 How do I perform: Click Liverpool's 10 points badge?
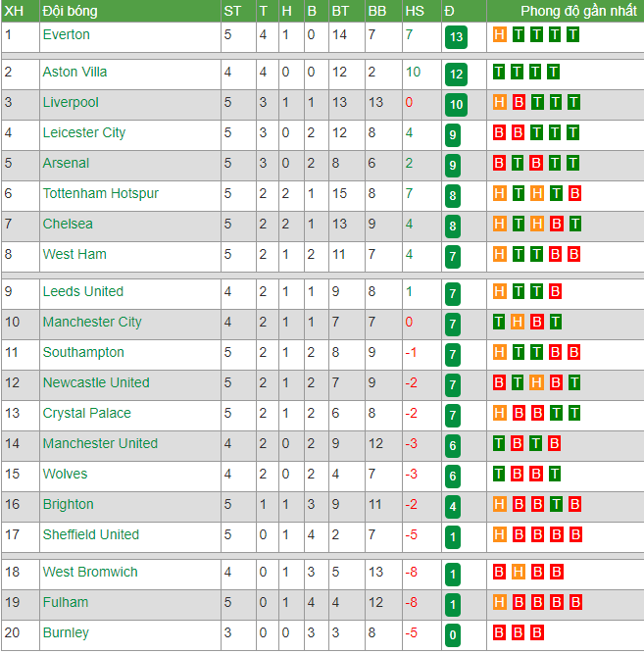coord(456,104)
